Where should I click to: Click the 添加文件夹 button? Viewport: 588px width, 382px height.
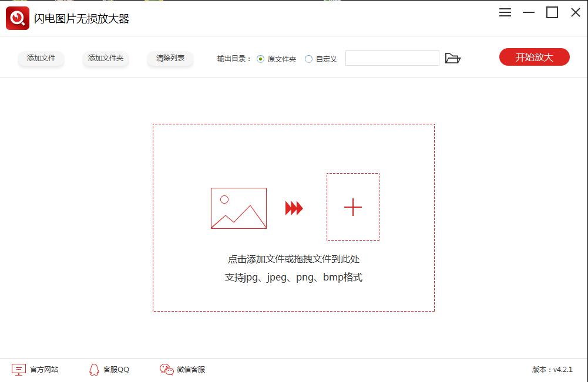(x=105, y=58)
